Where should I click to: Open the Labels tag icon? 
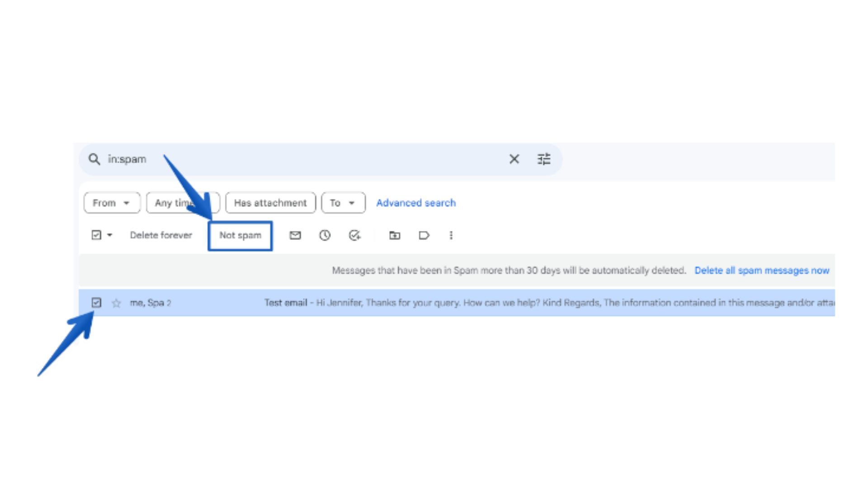point(424,235)
